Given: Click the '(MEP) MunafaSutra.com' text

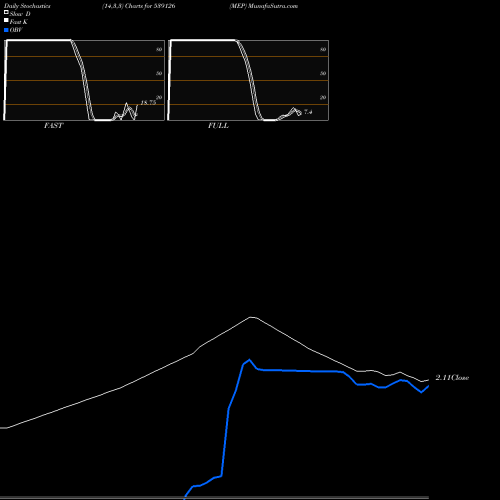Looking at the screenshot, I should [264, 6].
